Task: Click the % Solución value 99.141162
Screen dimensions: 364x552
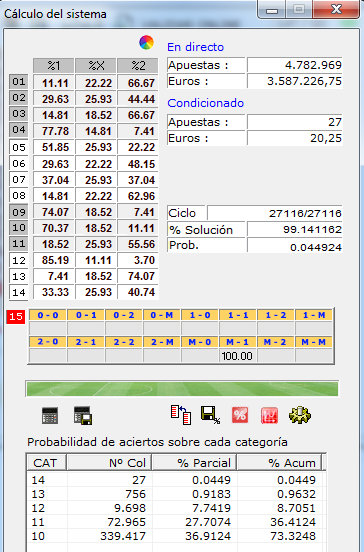Action: [x=295, y=230]
